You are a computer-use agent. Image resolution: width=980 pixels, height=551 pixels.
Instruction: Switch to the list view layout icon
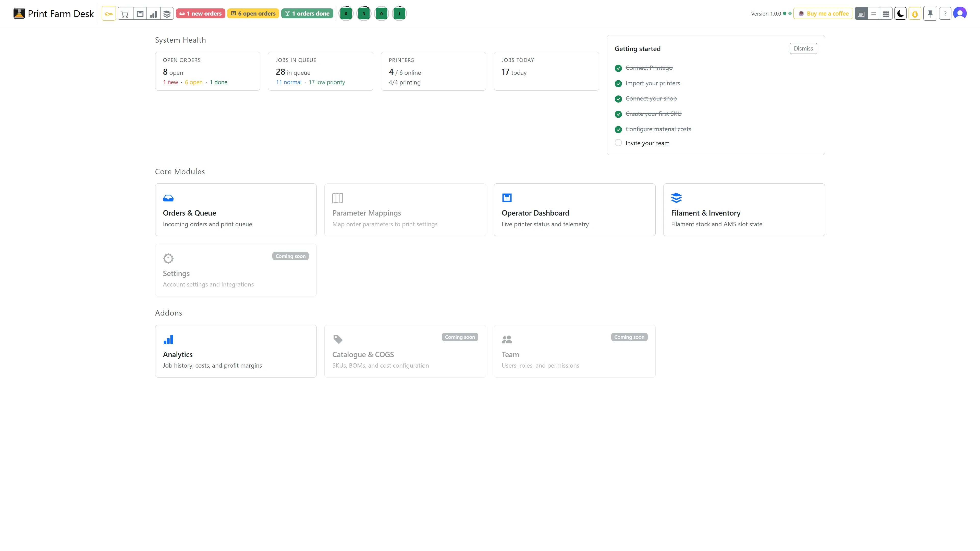[x=874, y=14]
